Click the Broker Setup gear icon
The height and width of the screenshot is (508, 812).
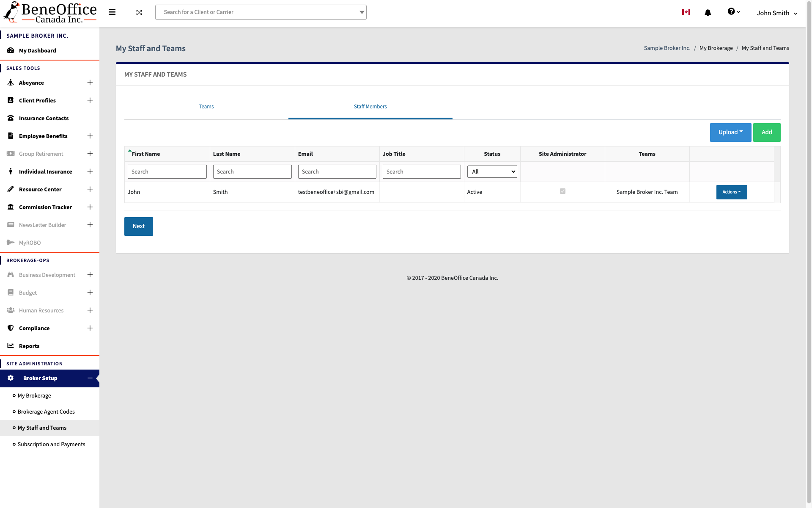[x=11, y=378]
